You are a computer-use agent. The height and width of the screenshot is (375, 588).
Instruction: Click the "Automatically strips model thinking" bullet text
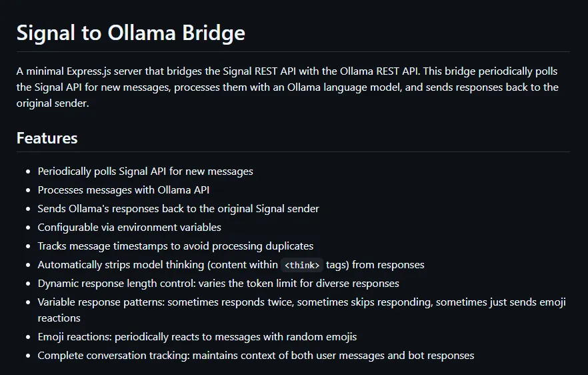pos(157,265)
